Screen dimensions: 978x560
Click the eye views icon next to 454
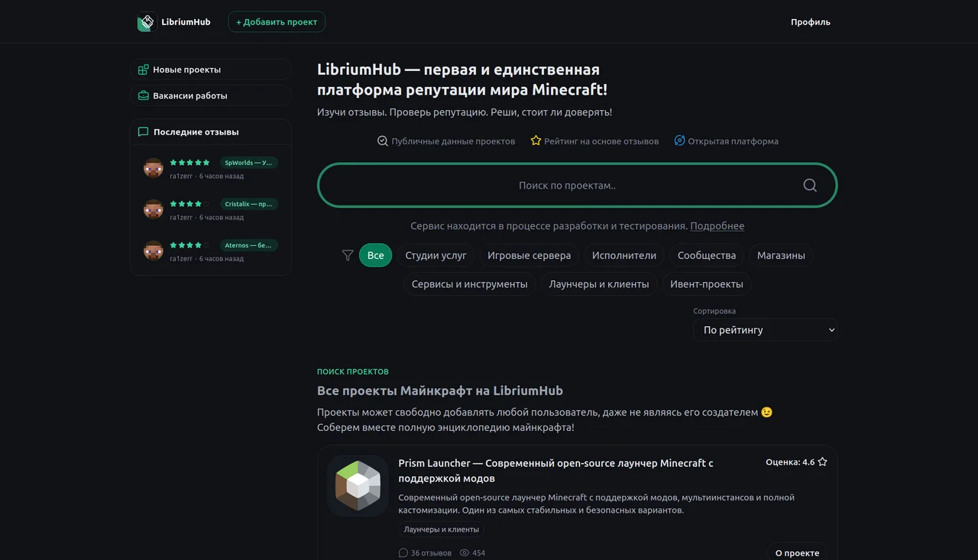(x=465, y=552)
